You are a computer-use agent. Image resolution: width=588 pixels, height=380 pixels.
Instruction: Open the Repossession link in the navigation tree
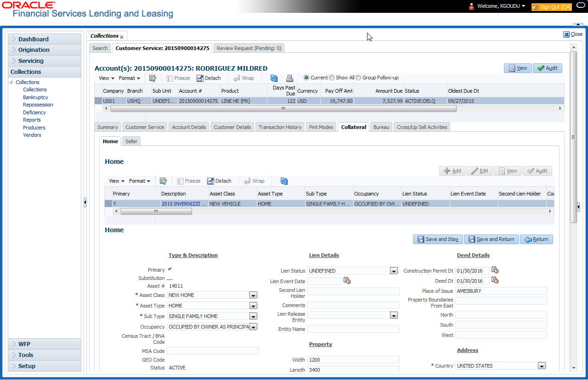38,105
